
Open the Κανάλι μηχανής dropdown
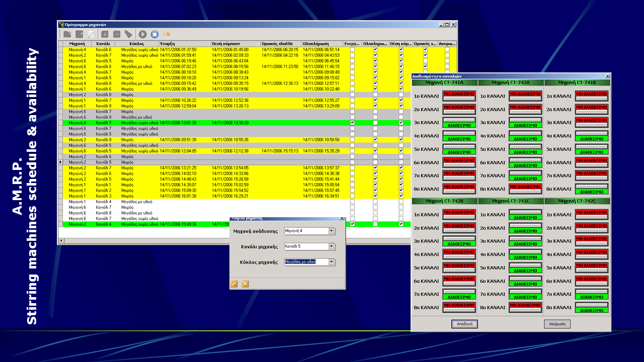(x=331, y=246)
